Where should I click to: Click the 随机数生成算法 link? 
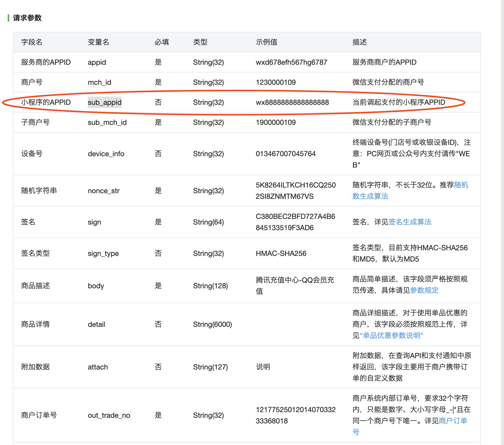(370, 196)
